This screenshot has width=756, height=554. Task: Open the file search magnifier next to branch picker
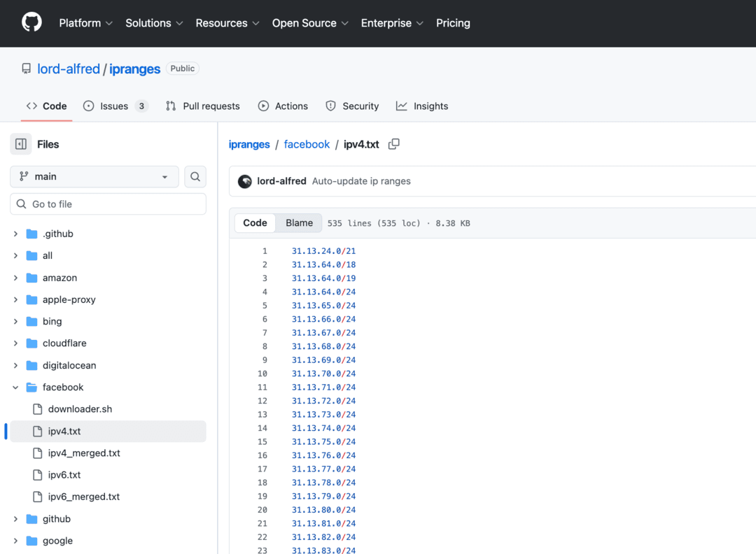(195, 176)
